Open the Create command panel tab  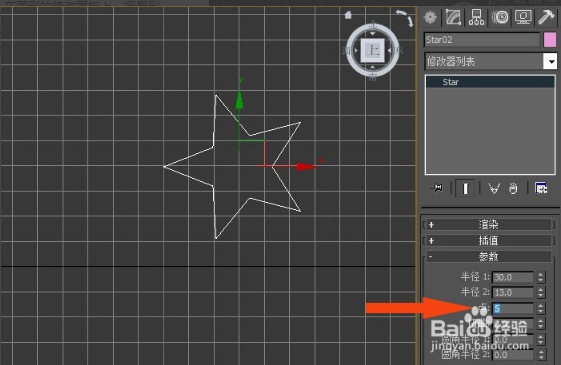pyautogui.click(x=430, y=17)
